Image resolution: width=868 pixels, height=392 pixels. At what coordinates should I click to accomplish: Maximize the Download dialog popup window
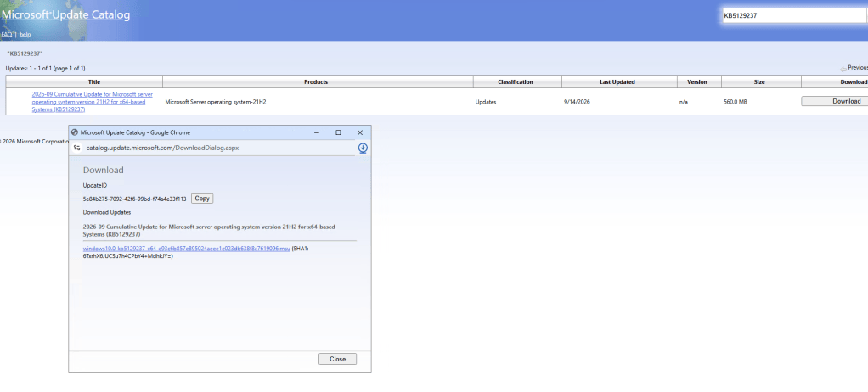click(338, 132)
